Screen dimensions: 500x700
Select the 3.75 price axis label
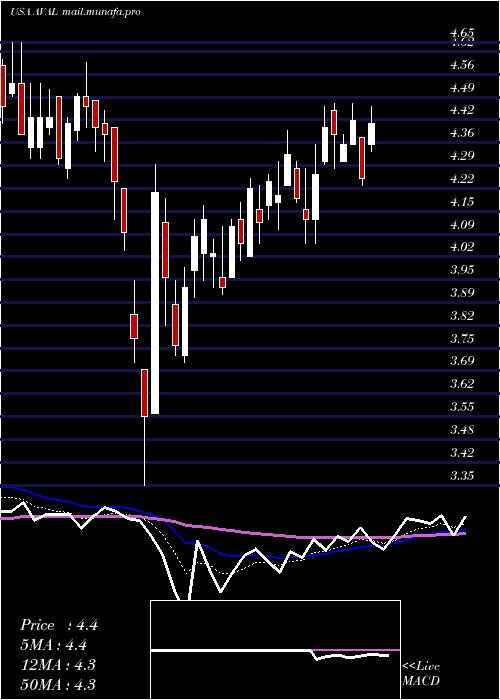click(x=462, y=339)
